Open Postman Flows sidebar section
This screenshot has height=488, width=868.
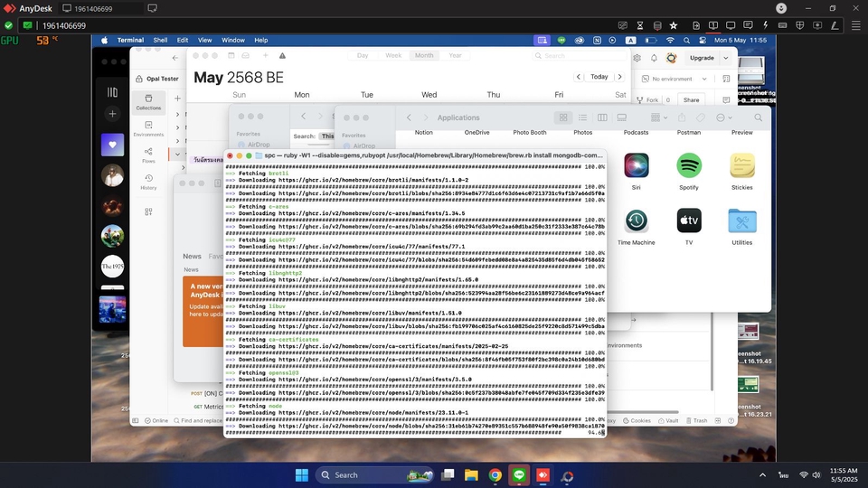(x=148, y=155)
